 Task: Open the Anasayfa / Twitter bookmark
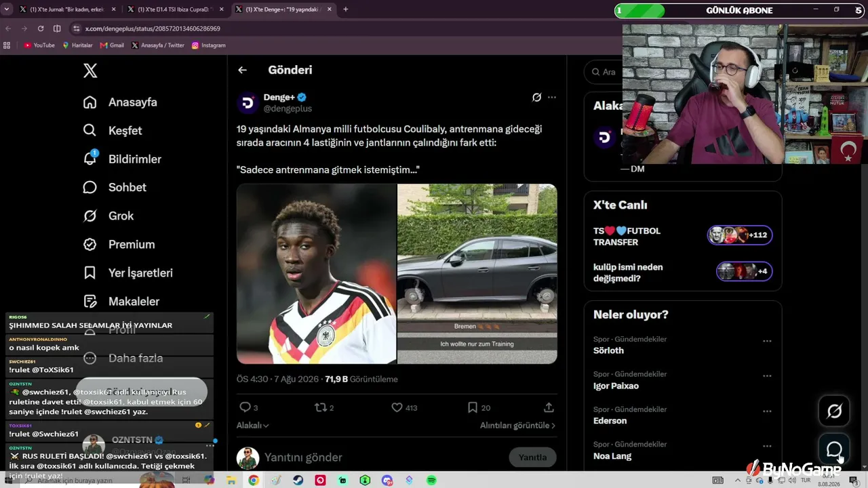pos(158,45)
